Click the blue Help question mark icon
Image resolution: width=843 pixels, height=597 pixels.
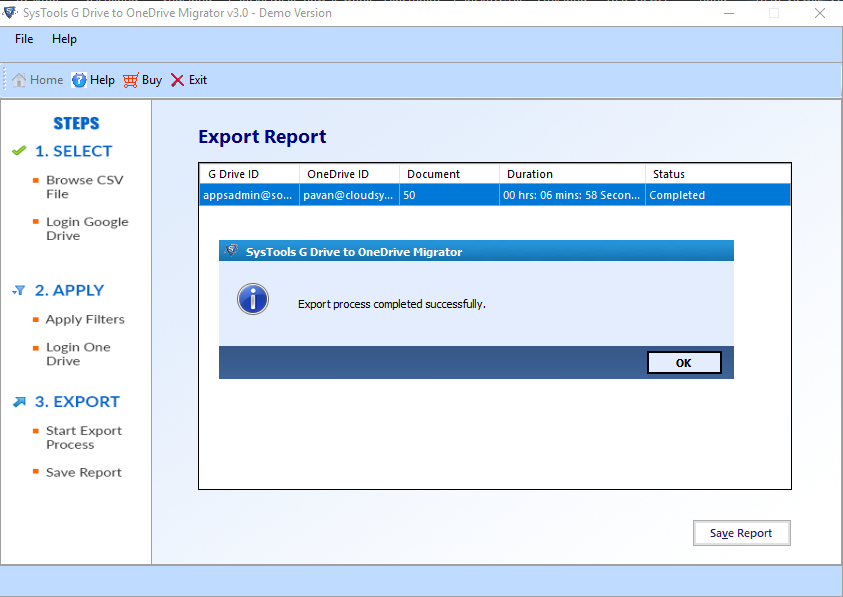pos(79,80)
